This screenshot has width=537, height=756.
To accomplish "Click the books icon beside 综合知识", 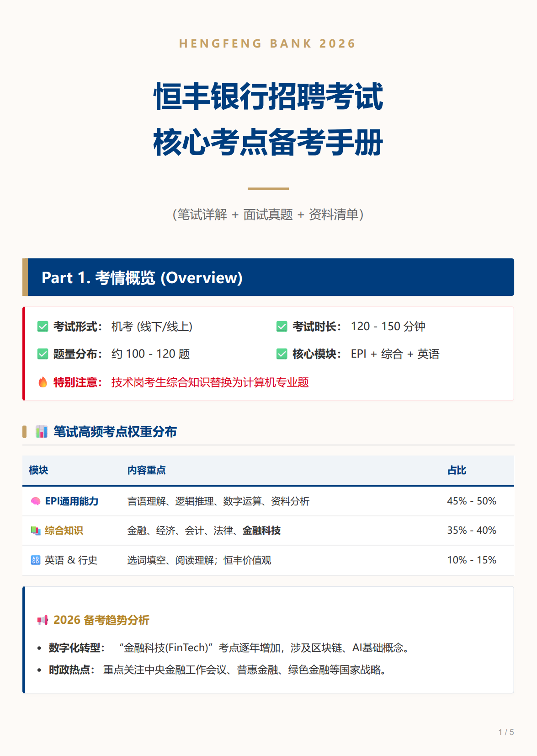I will (35, 531).
